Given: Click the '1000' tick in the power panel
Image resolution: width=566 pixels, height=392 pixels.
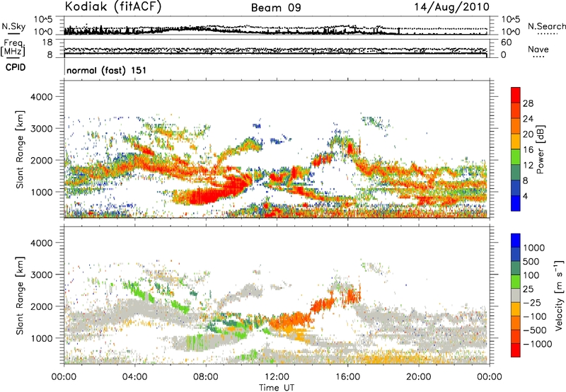Looking at the screenshot, I should (x=41, y=192).
